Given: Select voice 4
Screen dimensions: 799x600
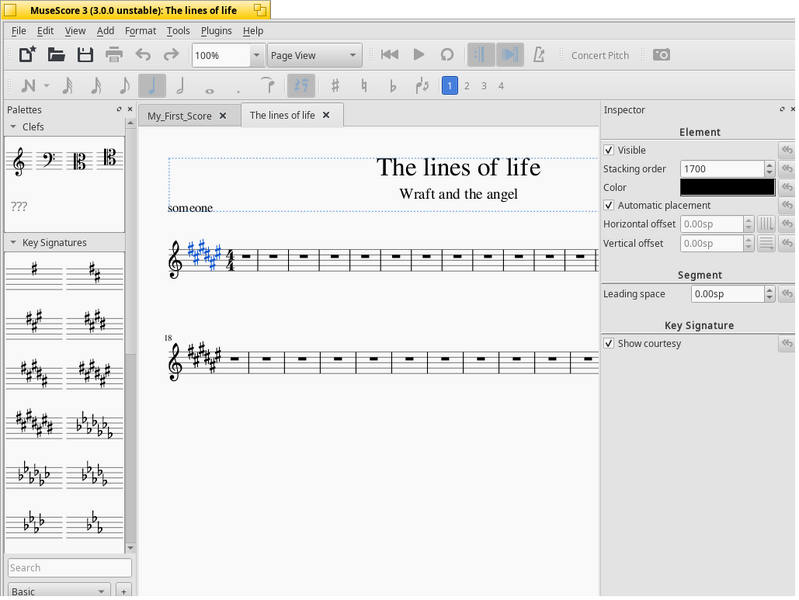Looking at the screenshot, I should coord(501,86).
